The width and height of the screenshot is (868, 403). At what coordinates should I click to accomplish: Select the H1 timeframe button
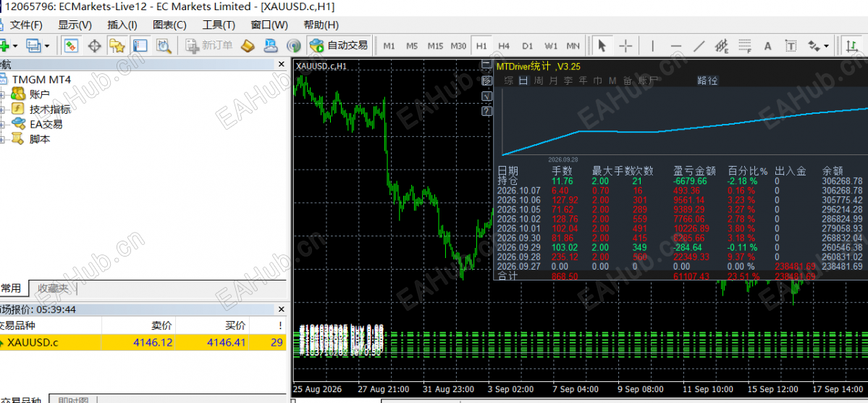pos(482,46)
